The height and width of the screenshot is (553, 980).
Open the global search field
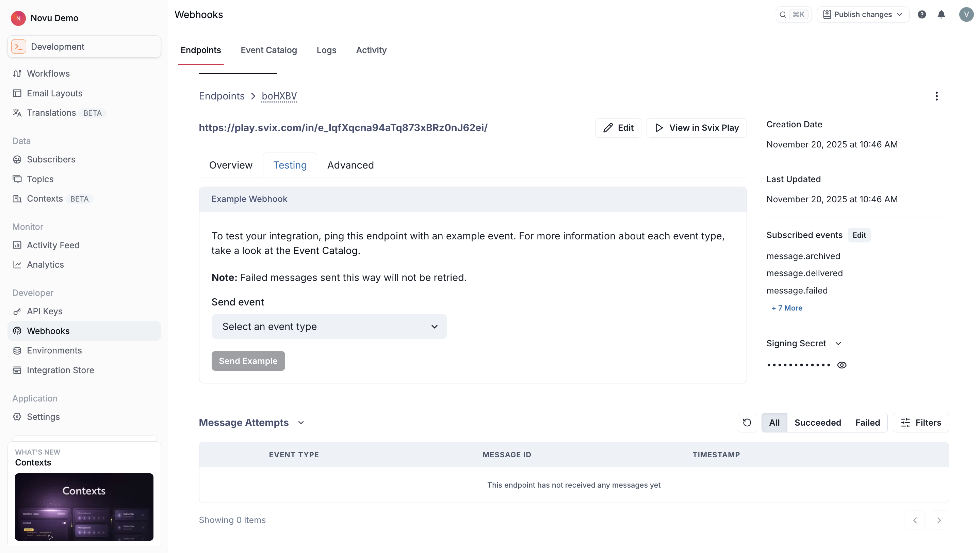[793, 14]
